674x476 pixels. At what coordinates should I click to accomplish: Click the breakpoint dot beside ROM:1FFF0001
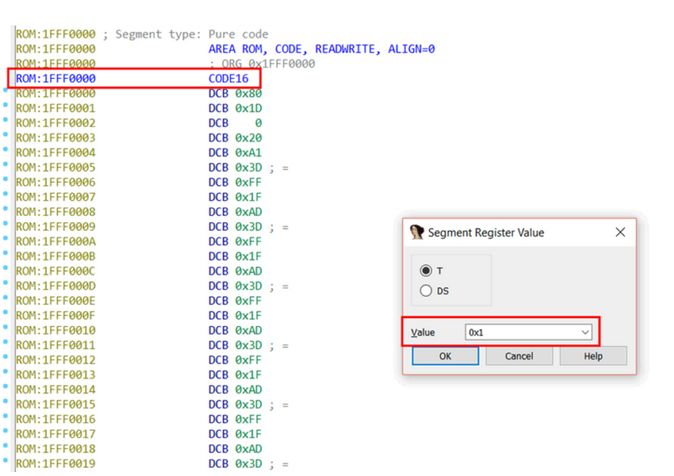pos(6,105)
